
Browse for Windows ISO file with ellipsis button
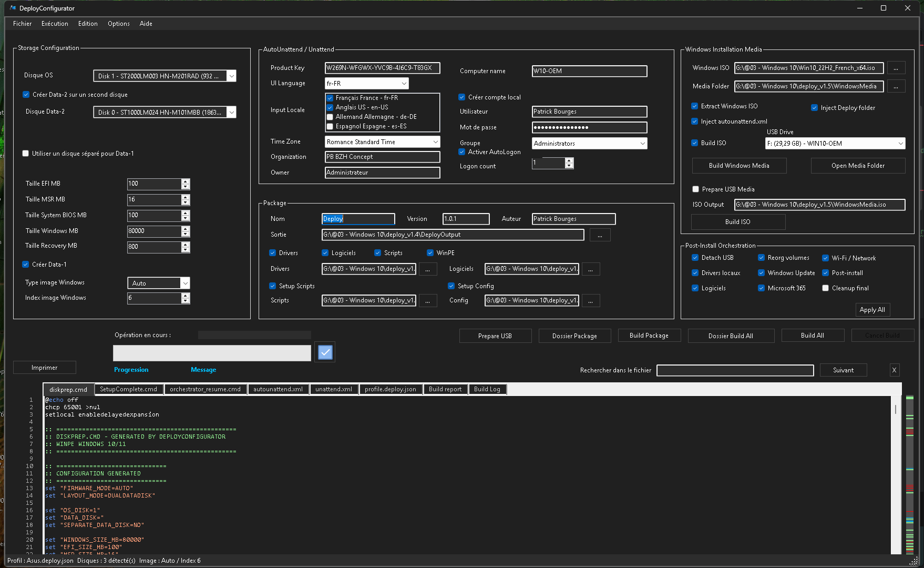896,68
